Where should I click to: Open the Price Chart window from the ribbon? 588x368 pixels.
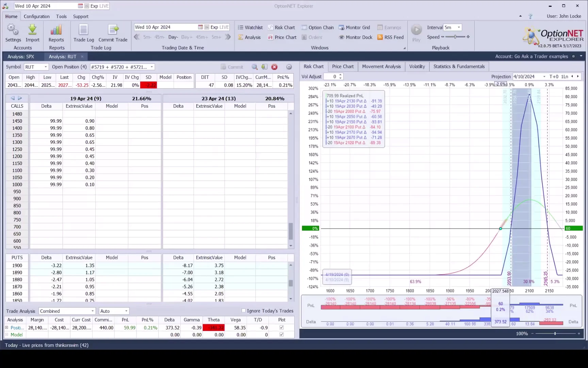pyautogui.click(x=282, y=37)
